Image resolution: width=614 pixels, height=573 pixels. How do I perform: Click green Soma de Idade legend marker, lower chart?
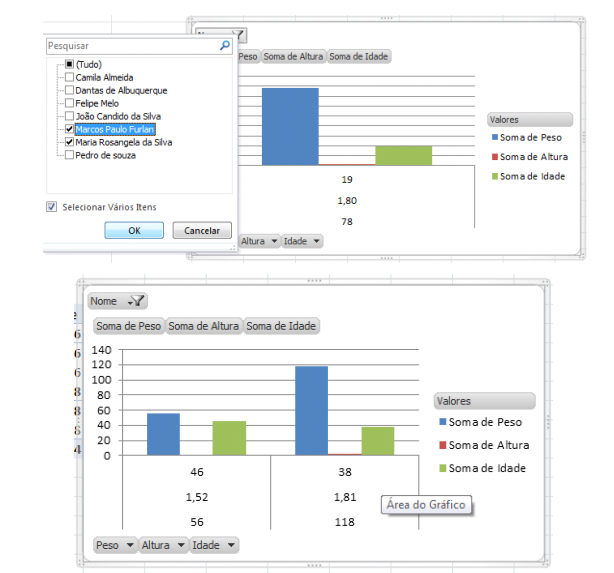point(441,469)
